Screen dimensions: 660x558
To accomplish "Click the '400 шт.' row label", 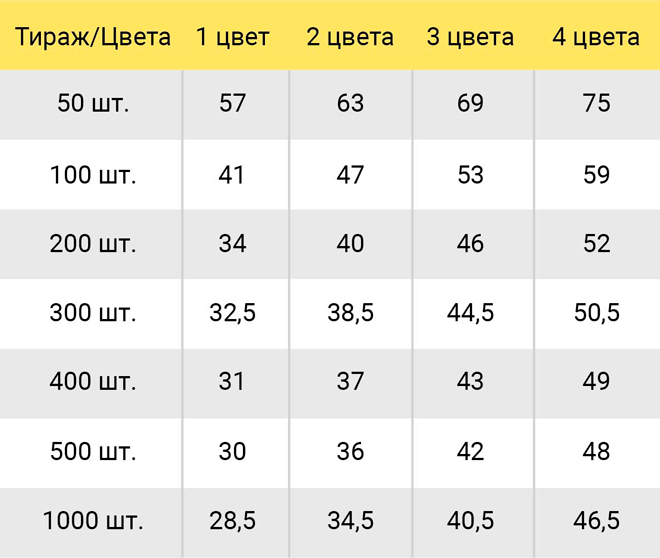I will coord(93,381).
